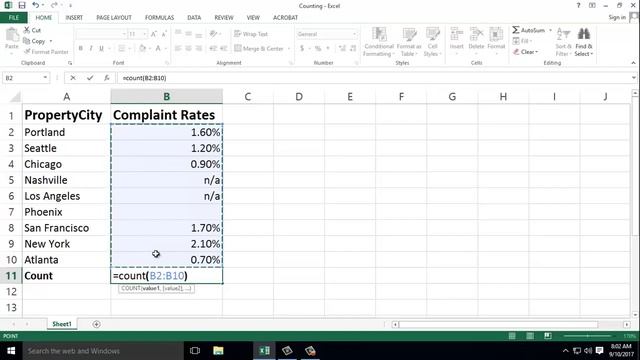640x360 pixels.
Task: Toggle Merge & Center
Action: [259, 48]
